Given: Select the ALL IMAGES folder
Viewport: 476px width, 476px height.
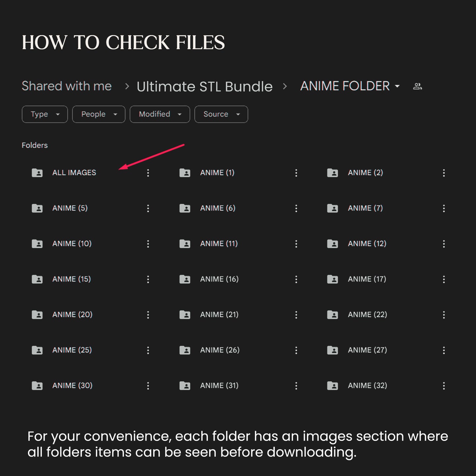Looking at the screenshot, I should pyautogui.click(x=74, y=173).
